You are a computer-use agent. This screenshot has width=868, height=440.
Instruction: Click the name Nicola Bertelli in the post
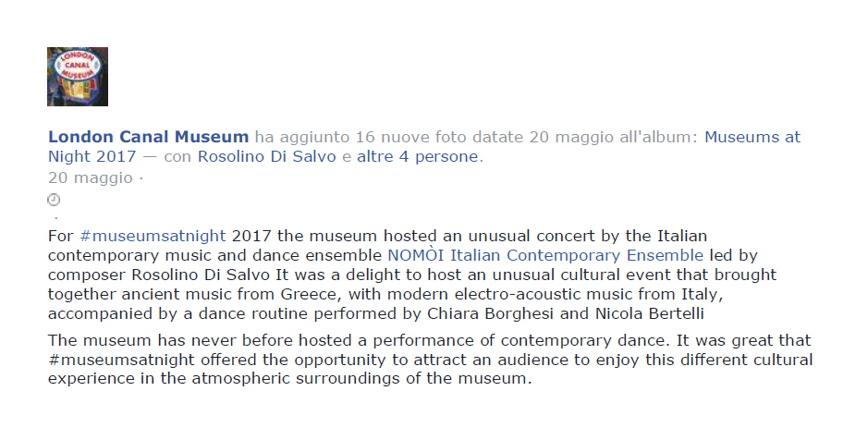tap(649, 313)
